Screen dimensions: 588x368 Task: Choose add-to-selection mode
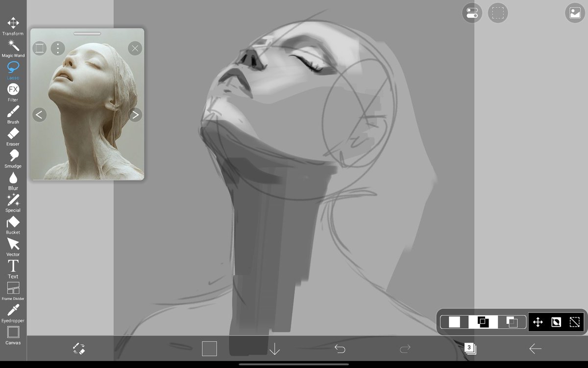pos(483,322)
